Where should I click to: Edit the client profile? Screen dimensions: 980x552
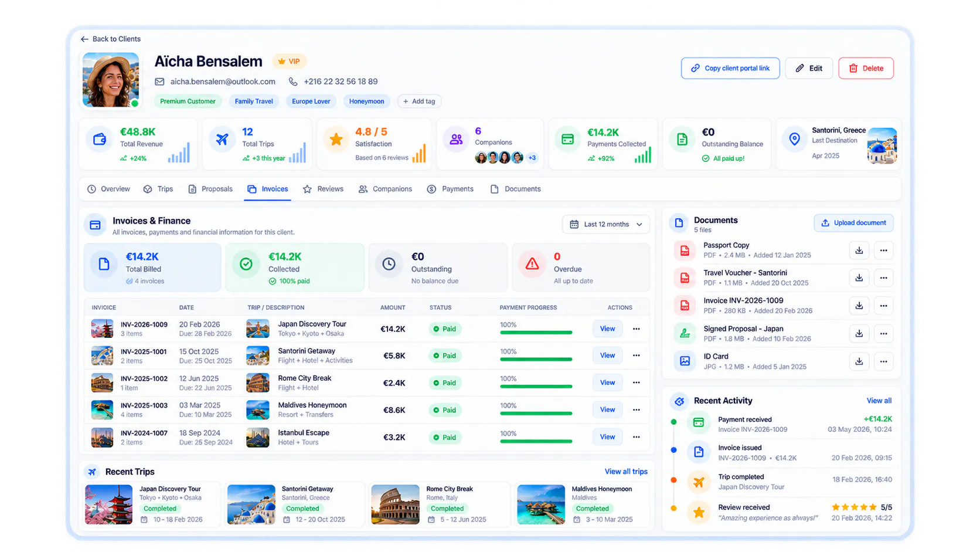pos(809,68)
